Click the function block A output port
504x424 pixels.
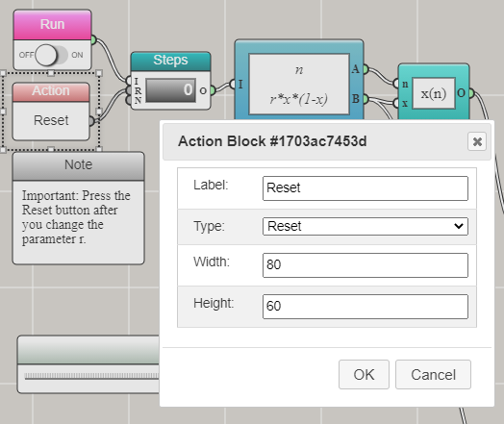click(365, 69)
